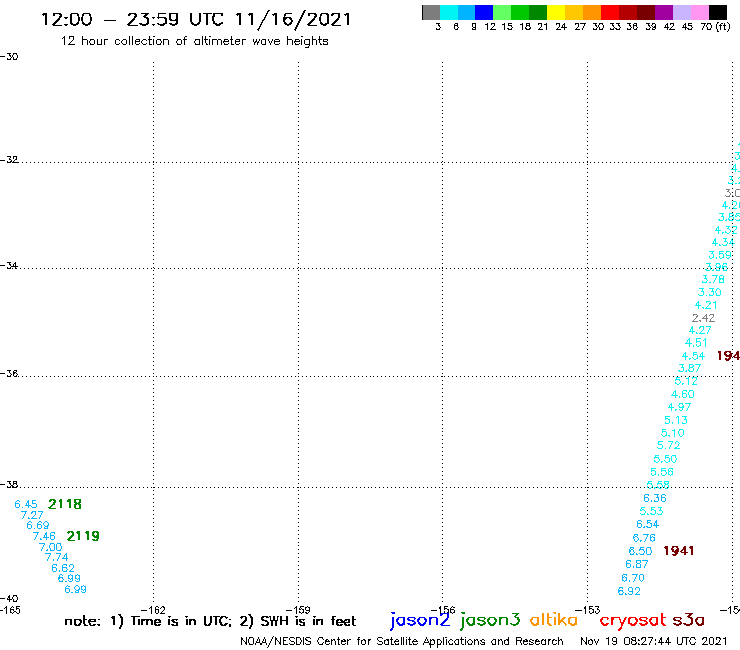Select the wave height reading 6.87
740x650 pixels.
coord(637,564)
